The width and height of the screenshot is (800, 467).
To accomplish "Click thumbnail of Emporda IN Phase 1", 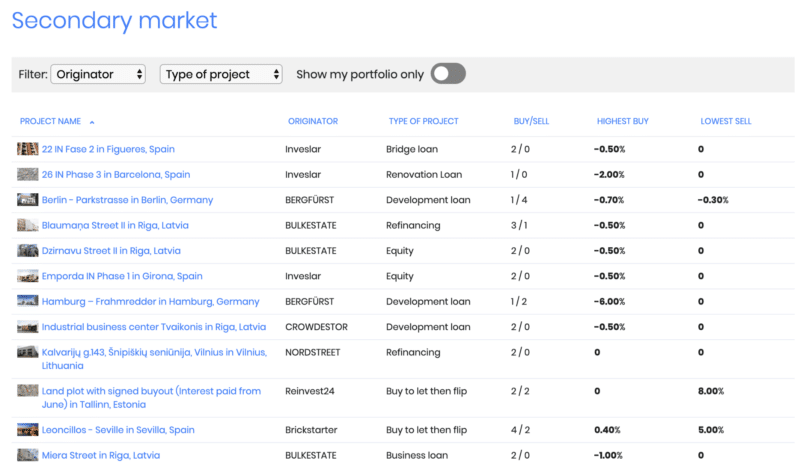I will 28,276.
